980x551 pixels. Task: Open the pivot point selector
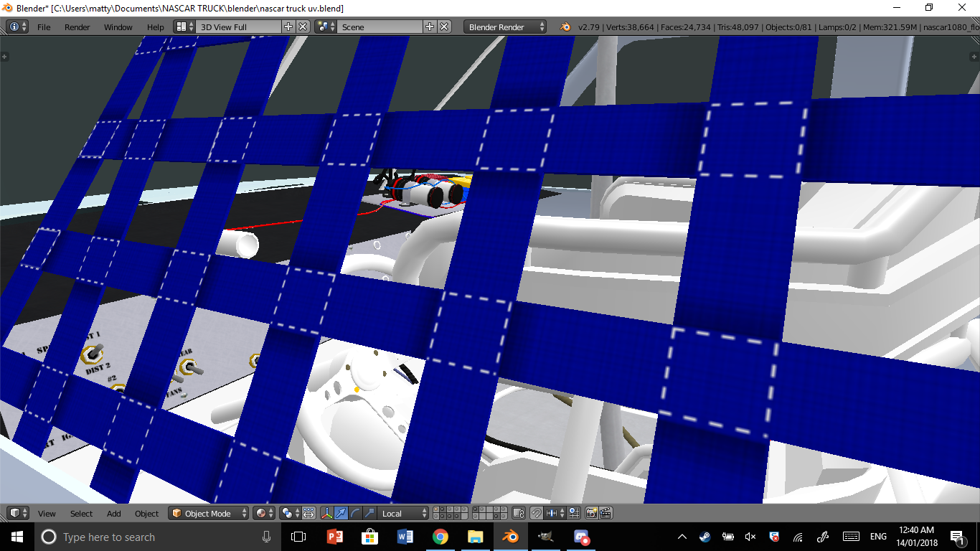tap(291, 513)
